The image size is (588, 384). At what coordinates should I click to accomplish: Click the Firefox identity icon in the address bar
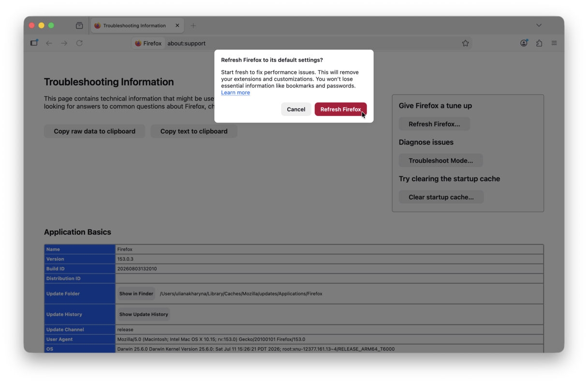click(148, 43)
